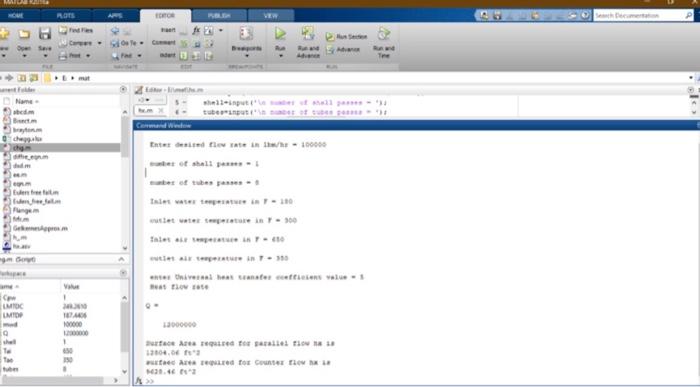Open the Breakpoints tool
Image resolution: width=700 pixels, height=387 pixels.
tap(246, 34)
